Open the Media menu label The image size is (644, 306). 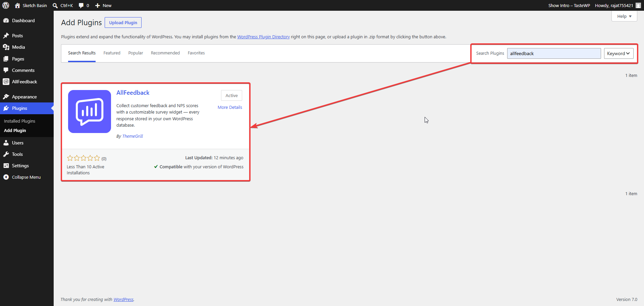(x=18, y=47)
